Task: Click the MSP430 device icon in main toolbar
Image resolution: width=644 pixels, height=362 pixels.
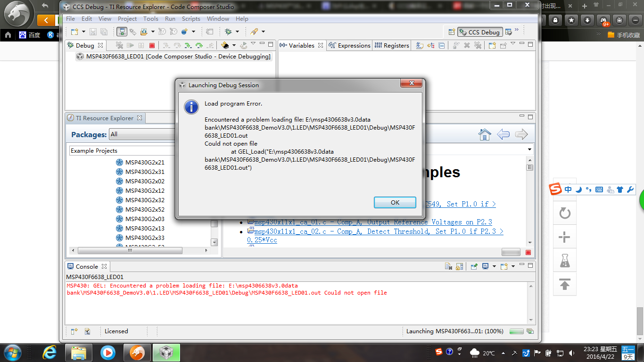Action: 122,32
